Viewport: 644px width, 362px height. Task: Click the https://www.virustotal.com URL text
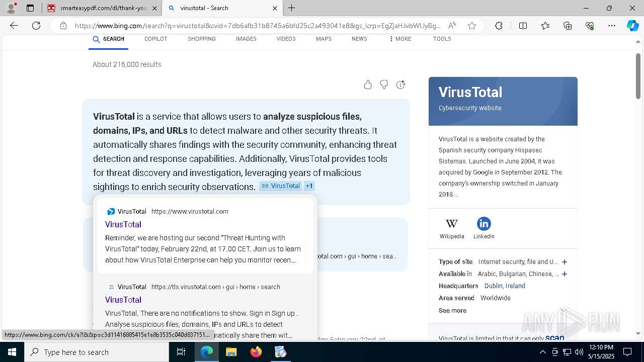tap(190, 212)
